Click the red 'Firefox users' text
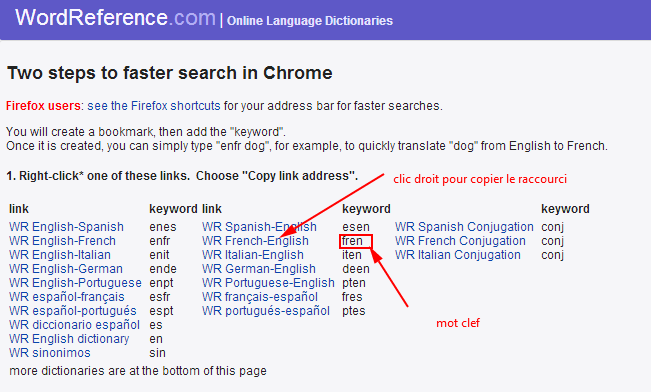This screenshot has height=392, width=651. [x=43, y=106]
